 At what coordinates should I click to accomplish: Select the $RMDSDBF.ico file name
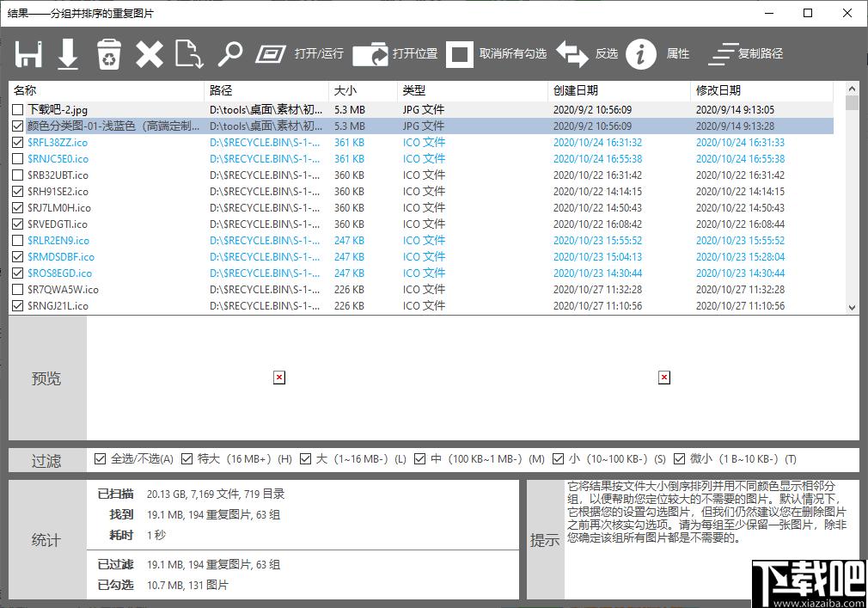(x=61, y=256)
